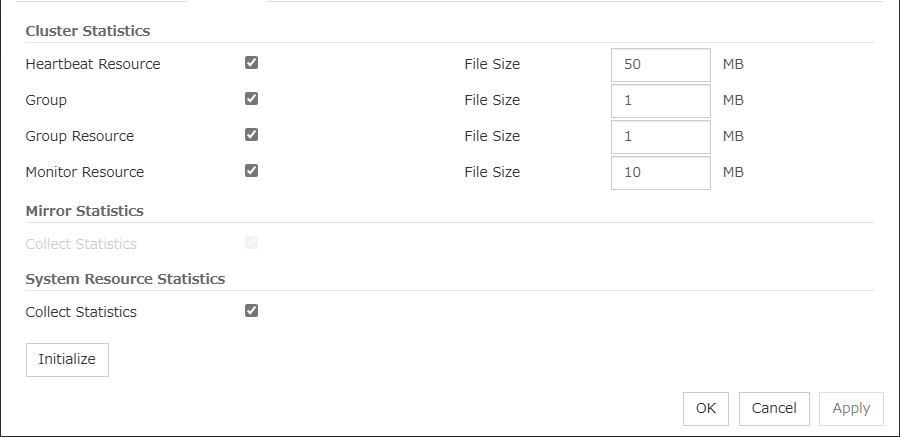The width and height of the screenshot is (900, 437).
Task: Disable Monitor Resource statistics checkbox
Action: 251,170
